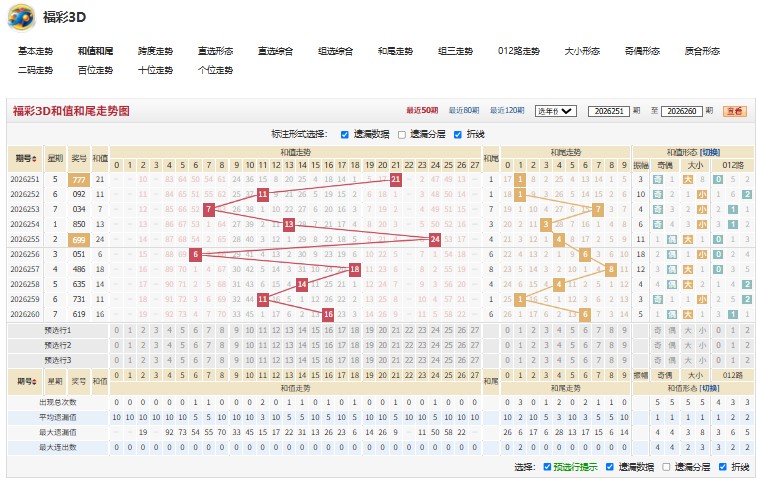Show 最近120期 results
Image resolution: width=758 pixels, height=479 pixels.
[507, 111]
